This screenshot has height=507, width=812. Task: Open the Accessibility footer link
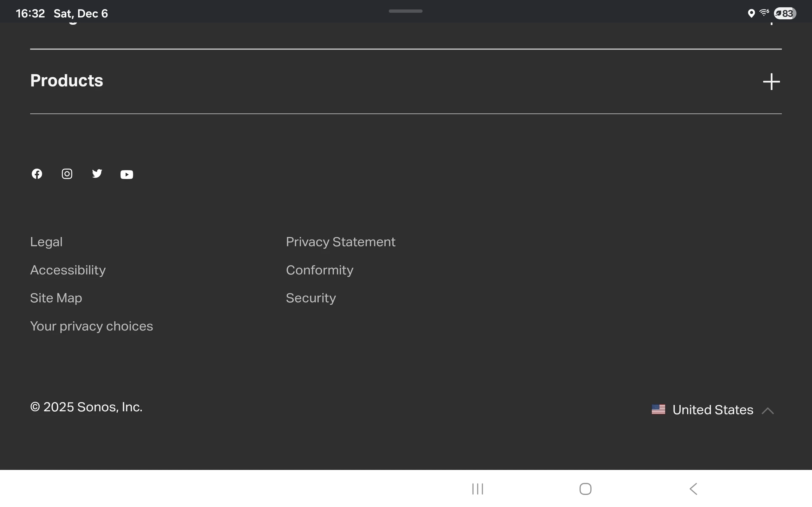click(x=68, y=270)
